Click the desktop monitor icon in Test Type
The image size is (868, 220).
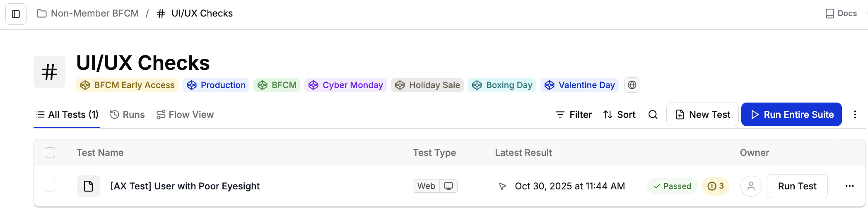[448, 186]
